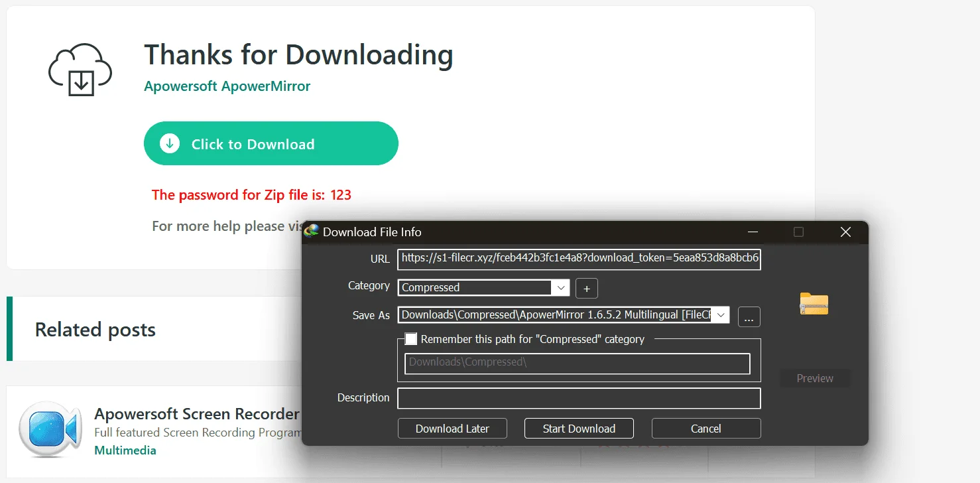This screenshot has width=980, height=483.
Task: Click the Save As path text field
Action: pos(555,314)
